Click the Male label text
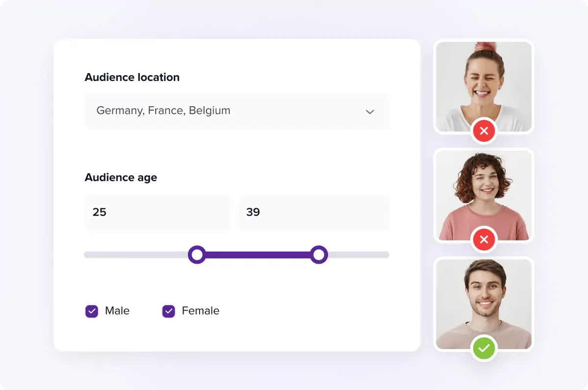588x390 pixels. point(117,311)
